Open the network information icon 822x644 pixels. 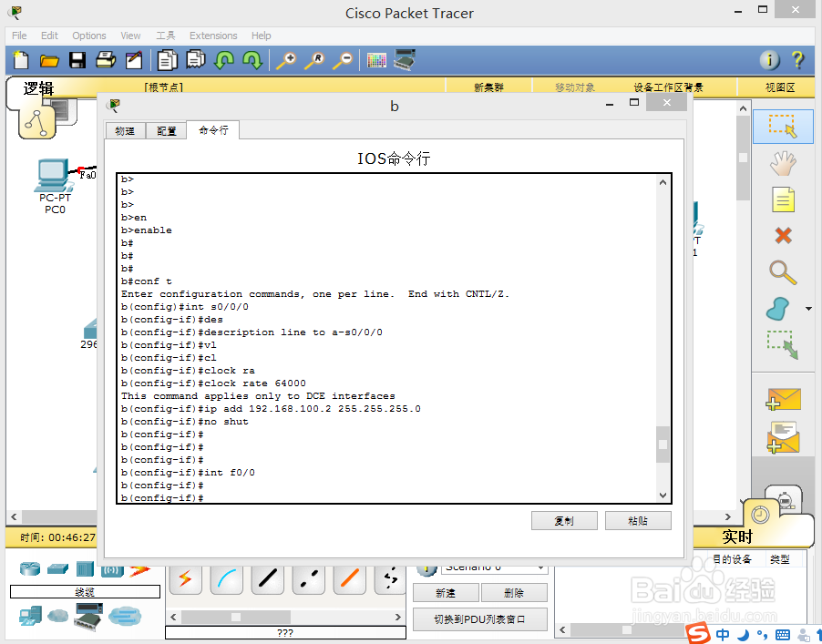click(769, 60)
